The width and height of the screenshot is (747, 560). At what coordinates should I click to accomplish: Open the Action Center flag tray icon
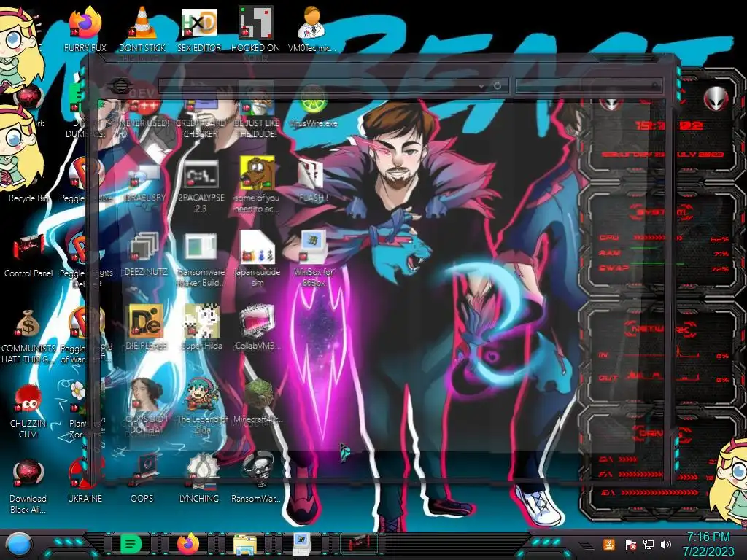pyautogui.click(x=630, y=544)
